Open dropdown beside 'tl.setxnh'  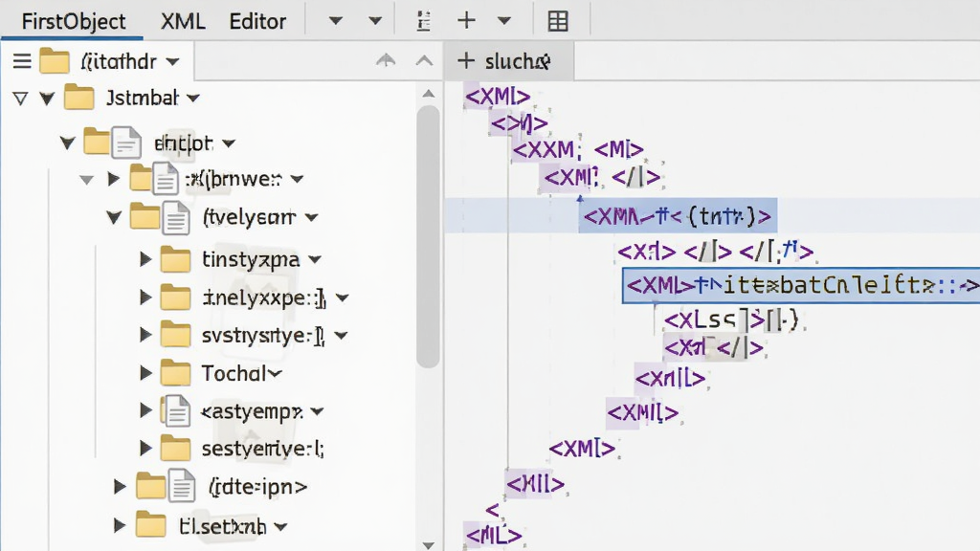tap(280, 527)
